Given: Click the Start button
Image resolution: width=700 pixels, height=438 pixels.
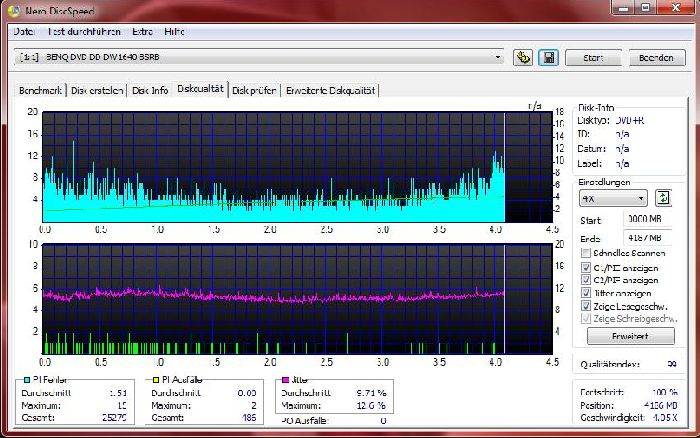Looking at the screenshot, I should pos(593,58).
